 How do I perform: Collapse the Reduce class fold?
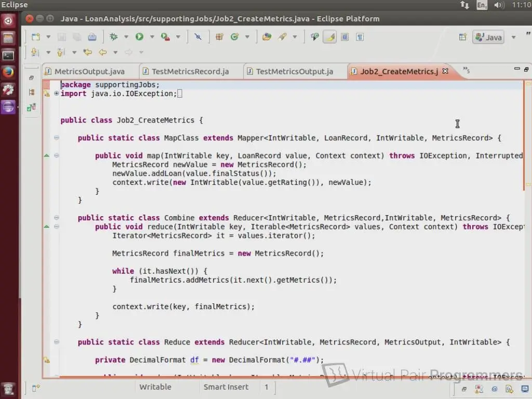[56, 342]
